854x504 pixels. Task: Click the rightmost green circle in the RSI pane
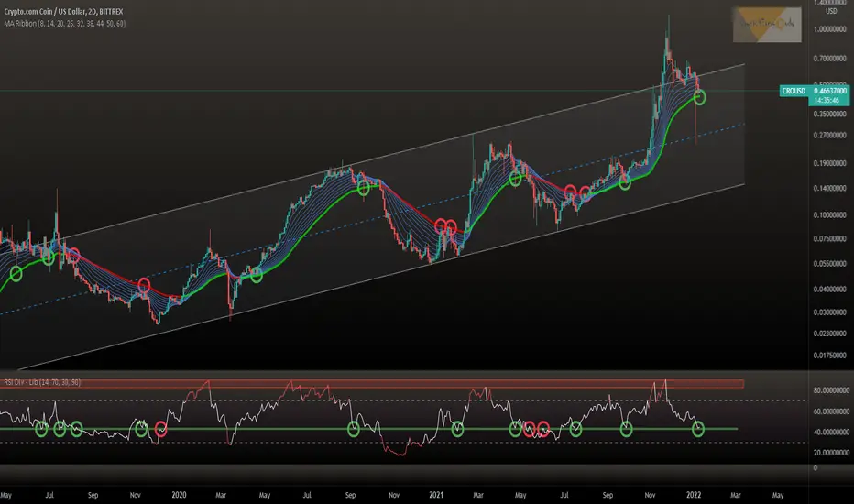pos(697,430)
